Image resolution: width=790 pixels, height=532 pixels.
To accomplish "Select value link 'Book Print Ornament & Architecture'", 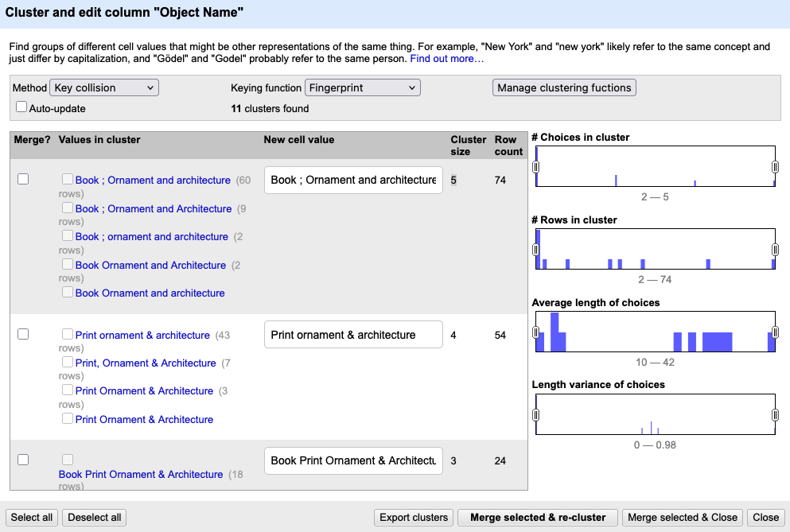I will tap(141, 474).
